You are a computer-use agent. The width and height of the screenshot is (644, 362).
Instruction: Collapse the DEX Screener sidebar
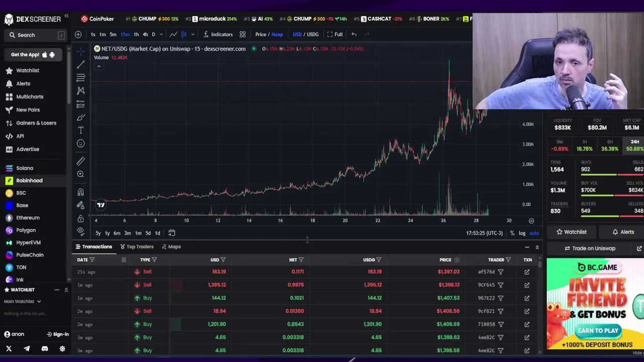tap(66, 17)
